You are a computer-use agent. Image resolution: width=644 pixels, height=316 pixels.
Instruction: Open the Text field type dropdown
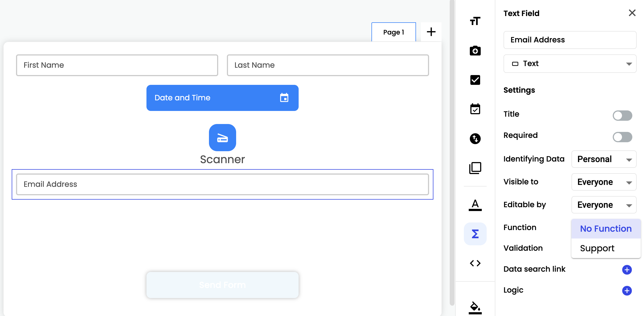coord(570,64)
